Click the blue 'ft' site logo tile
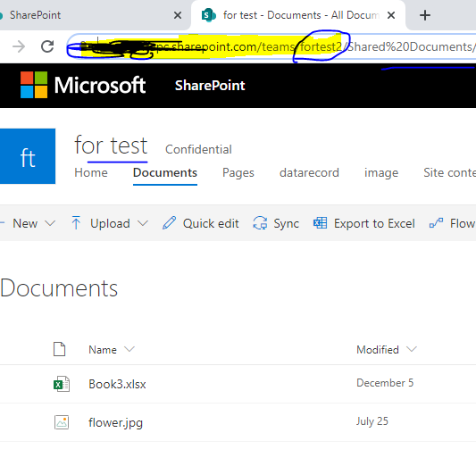Screen dimensions: 476x466 [x=28, y=156]
